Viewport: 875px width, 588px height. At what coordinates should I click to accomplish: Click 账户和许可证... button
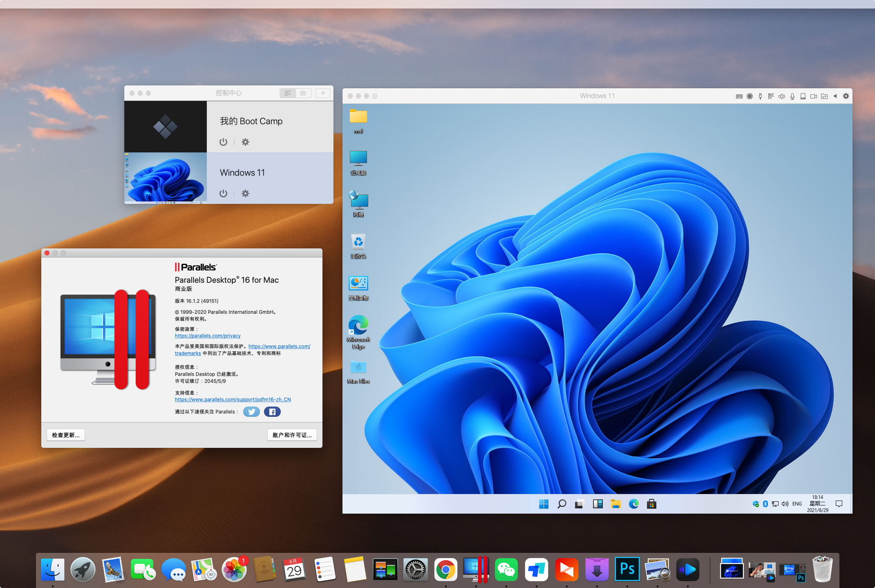(292, 435)
